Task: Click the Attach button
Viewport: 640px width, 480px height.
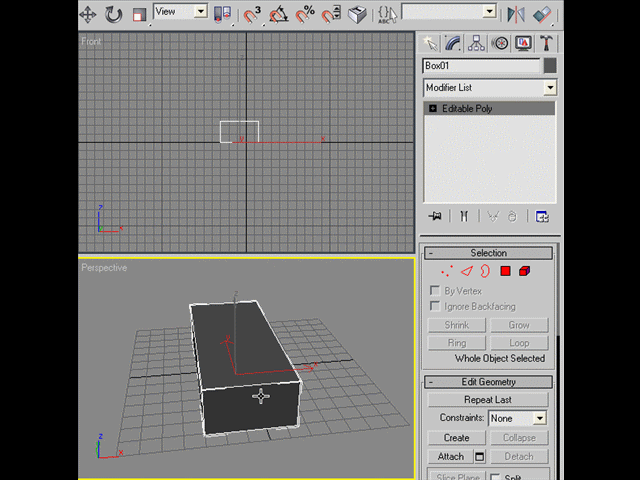Action: coord(451,456)
